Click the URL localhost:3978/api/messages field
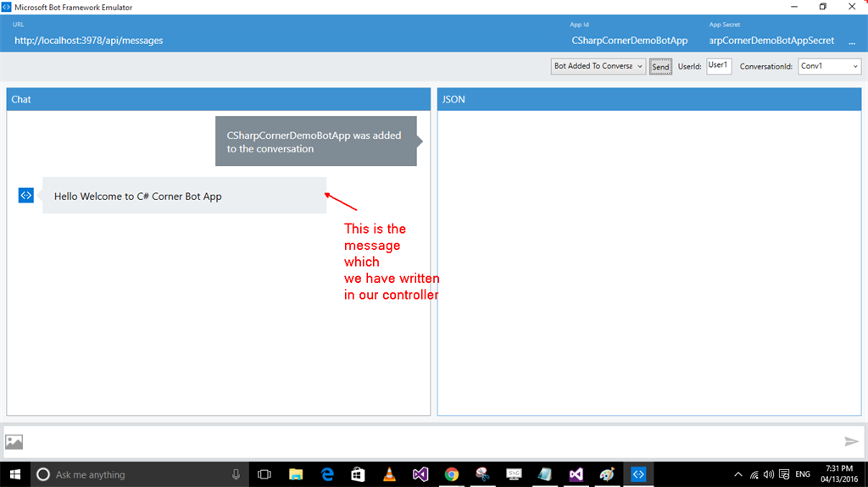 click(88, 41)
